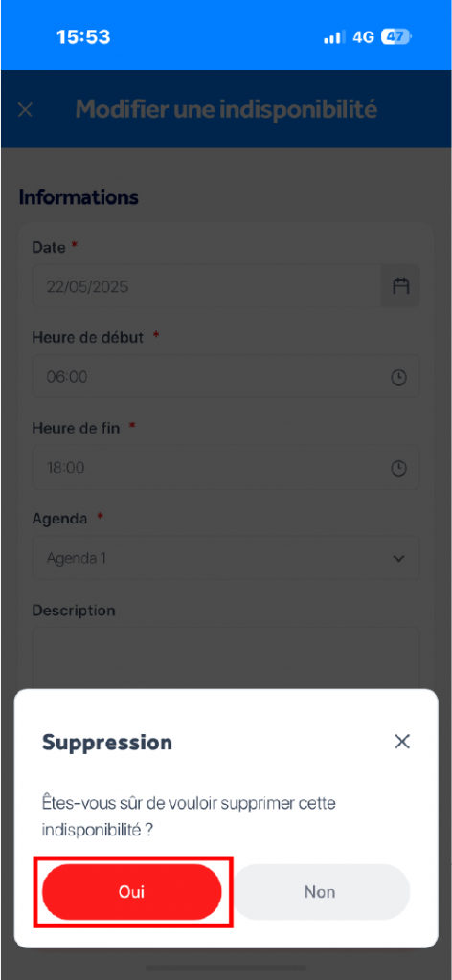Tap the clock icon in Heure de début
Viewport: 452px width, 980px height.
399,377
